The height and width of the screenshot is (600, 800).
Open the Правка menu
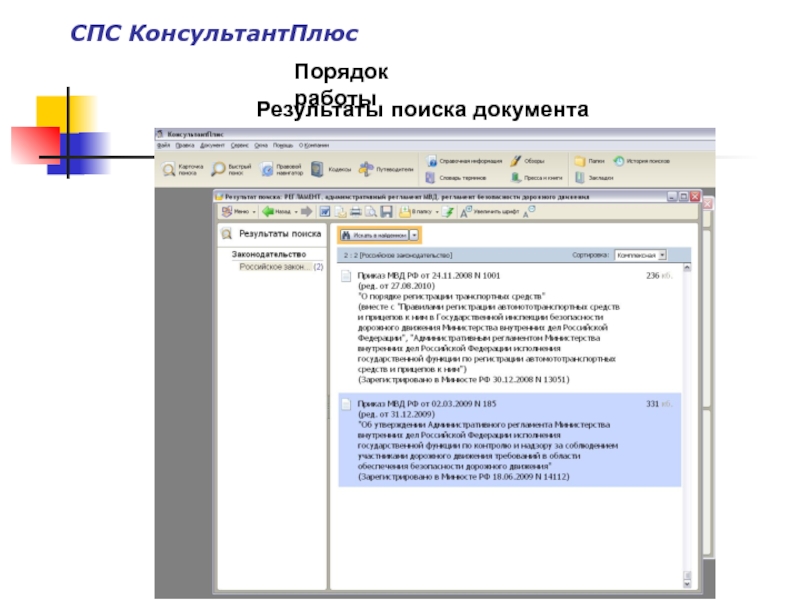(185, 145)
